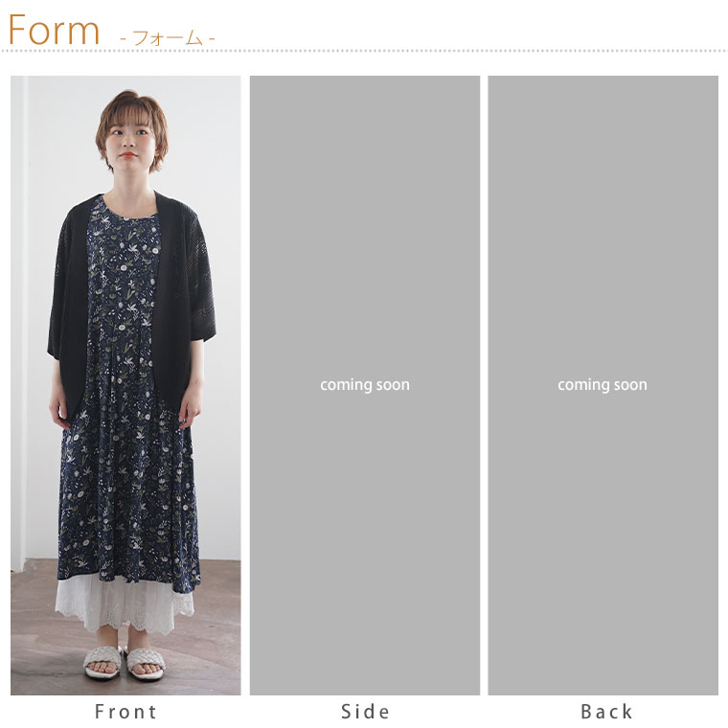Click the white braided sandals
Image resolution: width=728 pixels, height=728 pixels.
pos(125,663)
